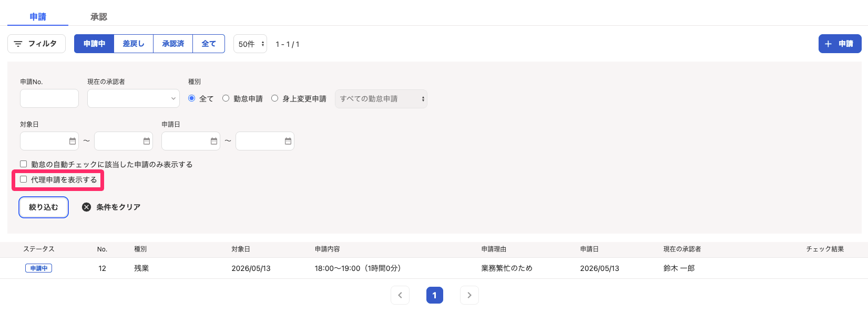Select the 差戻し status segment
868x312 pixels.
(x=134, y=44)
